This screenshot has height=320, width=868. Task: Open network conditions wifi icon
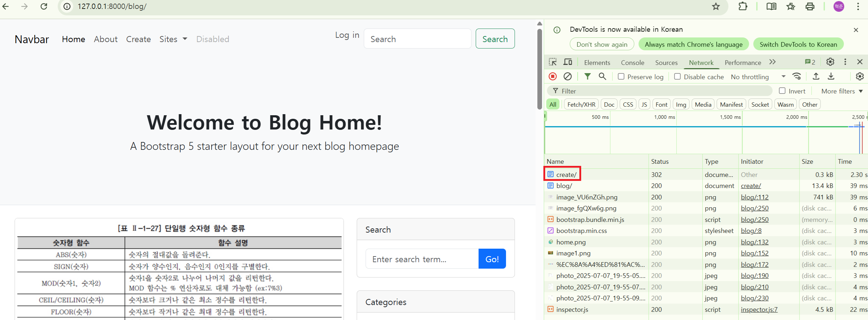click(797, 76)
